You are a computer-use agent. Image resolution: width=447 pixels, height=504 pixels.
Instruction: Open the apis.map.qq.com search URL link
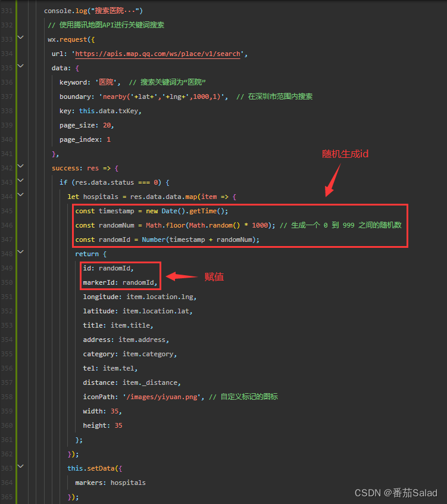[158, 54]
